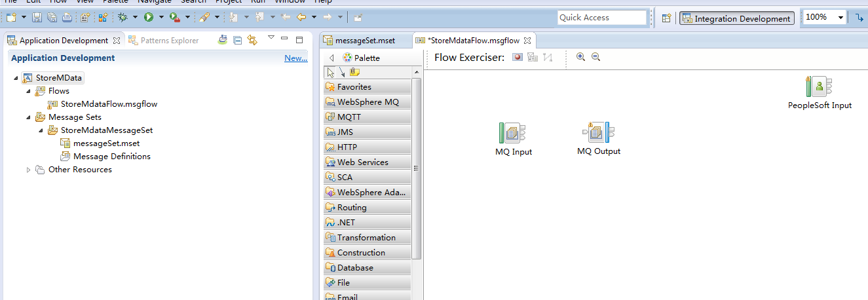This screenshot has width=868, height=300.
Task: Expand the Other Resources node
Action: tap(28, 170)
